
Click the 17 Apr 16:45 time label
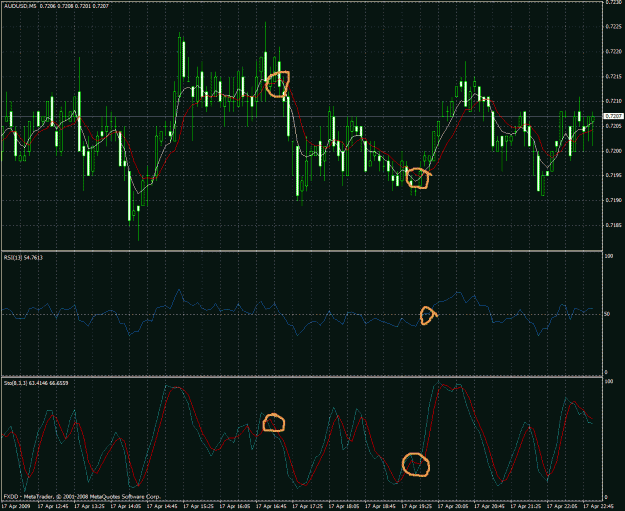tap(273, 507)
